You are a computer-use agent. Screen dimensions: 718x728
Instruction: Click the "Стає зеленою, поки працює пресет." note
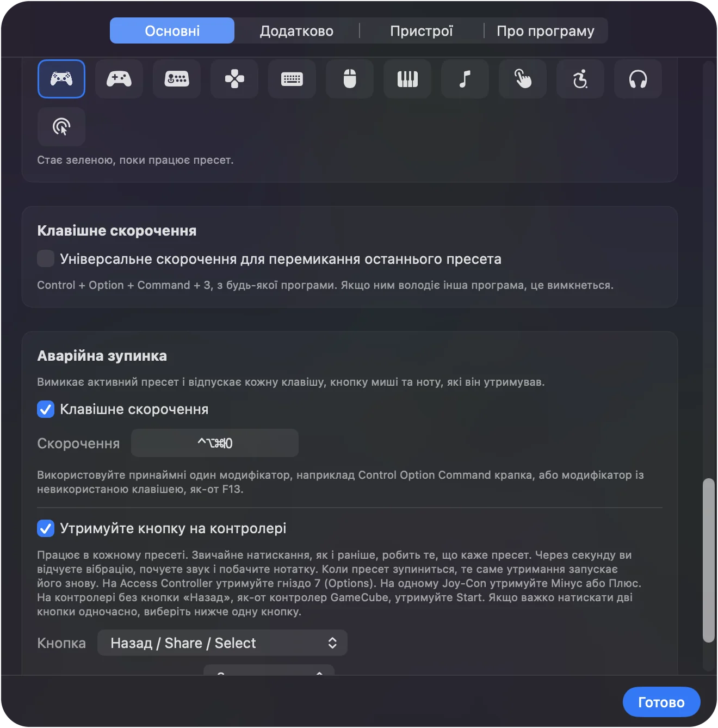click(135, 160)
